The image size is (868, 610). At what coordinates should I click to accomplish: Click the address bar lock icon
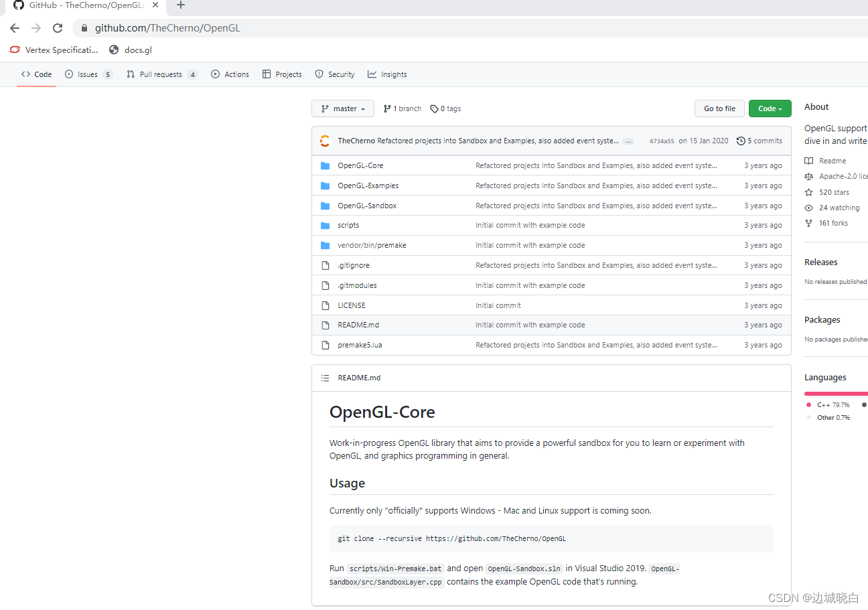click(84, 28)
